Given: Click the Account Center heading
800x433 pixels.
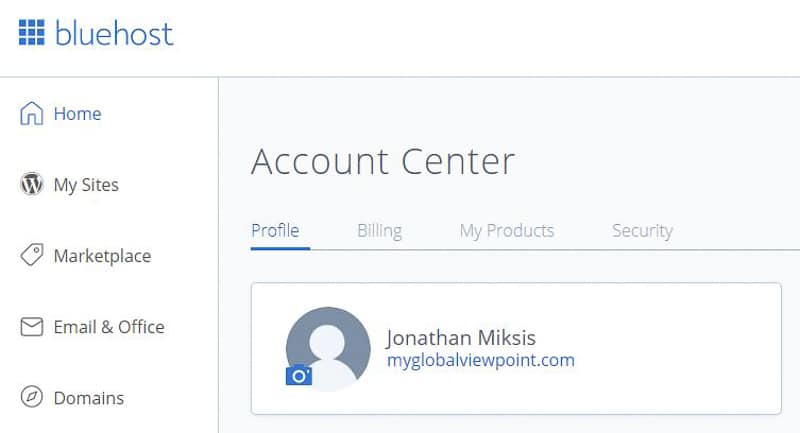Looking at the screenshot, I should pyautogui.click(x=383, y=162).
